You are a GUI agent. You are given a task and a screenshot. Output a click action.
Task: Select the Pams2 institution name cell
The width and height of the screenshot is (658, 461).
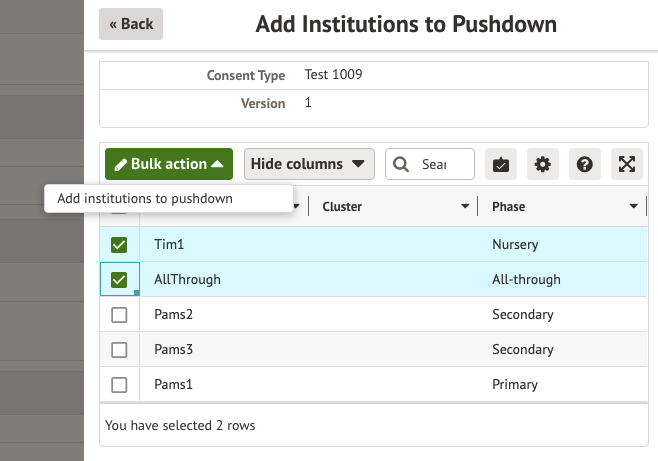pos(172,315)
